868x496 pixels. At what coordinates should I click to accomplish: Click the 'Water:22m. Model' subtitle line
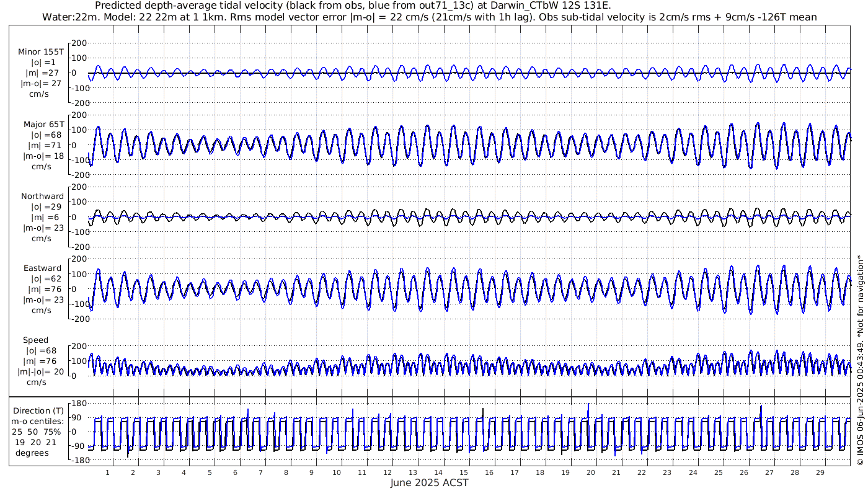429,17
